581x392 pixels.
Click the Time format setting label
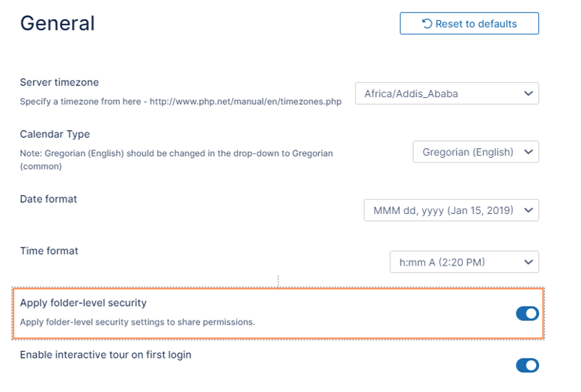tap(49, 251)
